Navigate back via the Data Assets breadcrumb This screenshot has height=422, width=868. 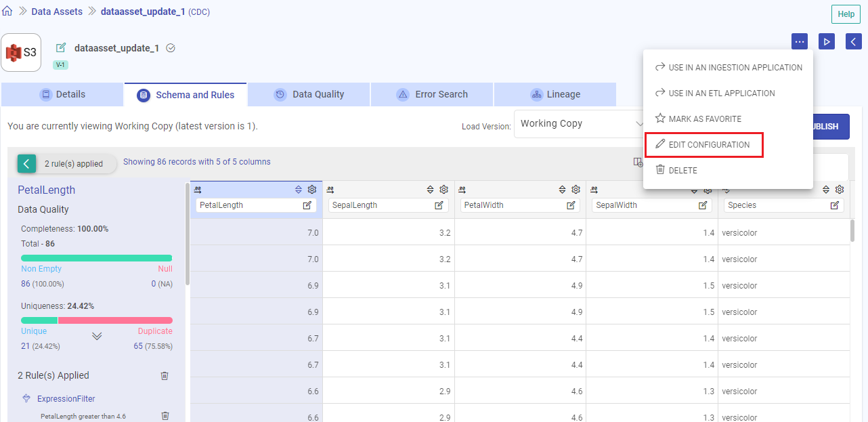point(57,11)
